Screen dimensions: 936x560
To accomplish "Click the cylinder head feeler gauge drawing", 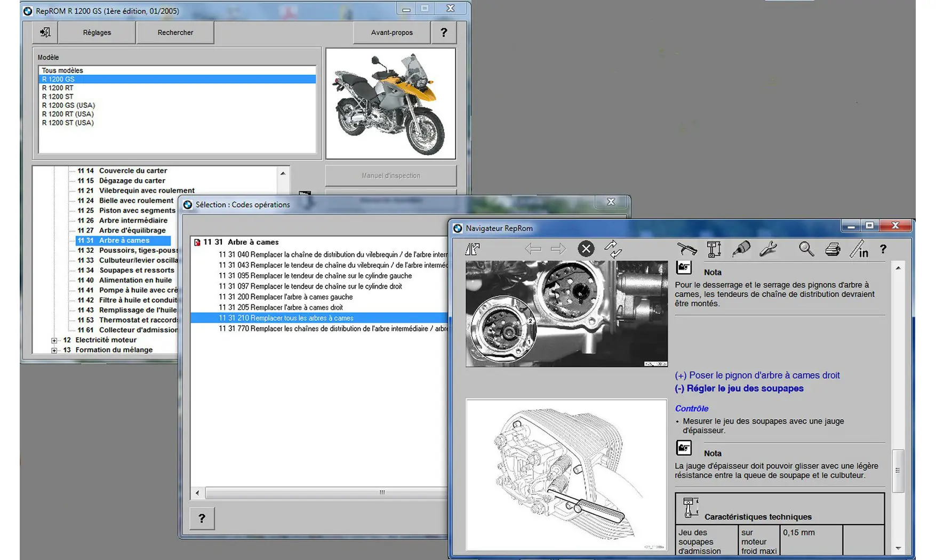I will coord(566,475).
